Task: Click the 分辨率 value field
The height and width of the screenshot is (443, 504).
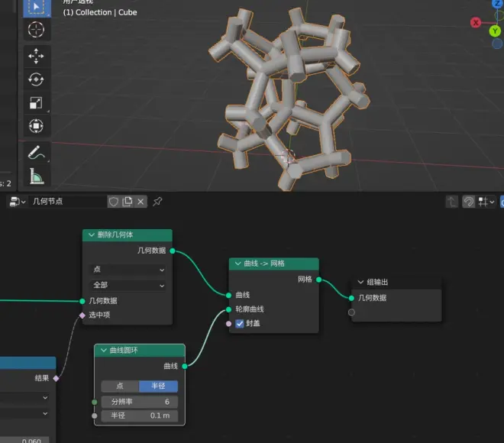Action: [x=139, y=402]
